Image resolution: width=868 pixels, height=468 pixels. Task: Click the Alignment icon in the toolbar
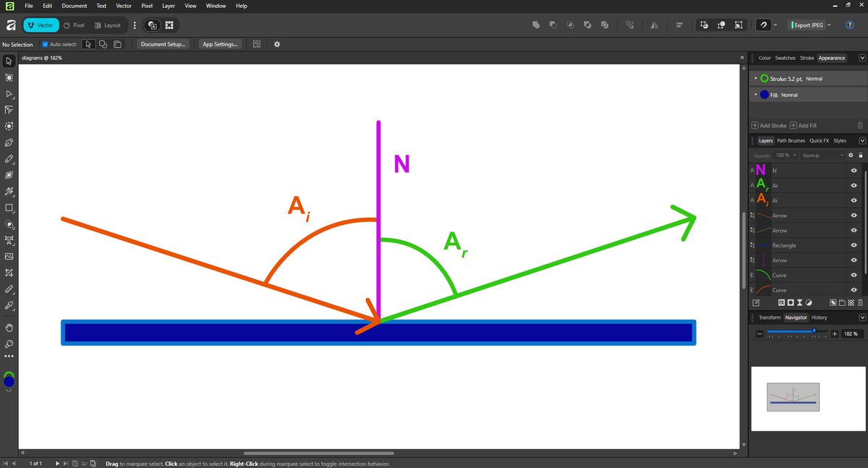tap(679, 25)
